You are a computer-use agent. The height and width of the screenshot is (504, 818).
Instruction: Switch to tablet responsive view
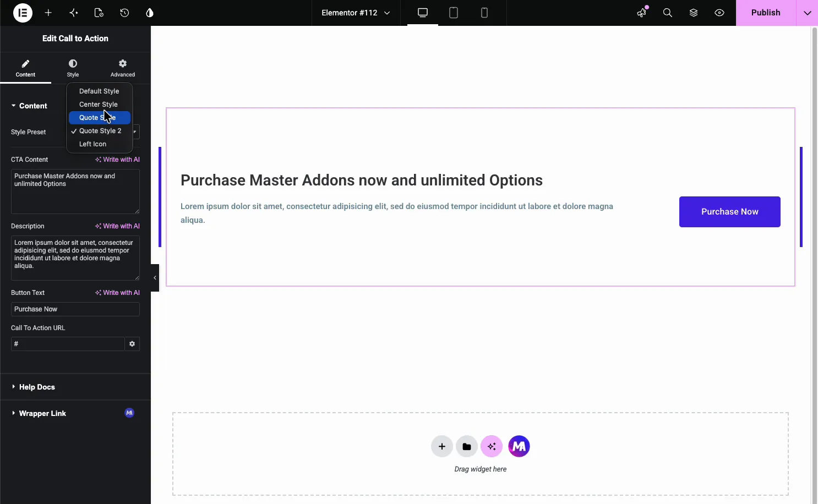pos(454,13)
